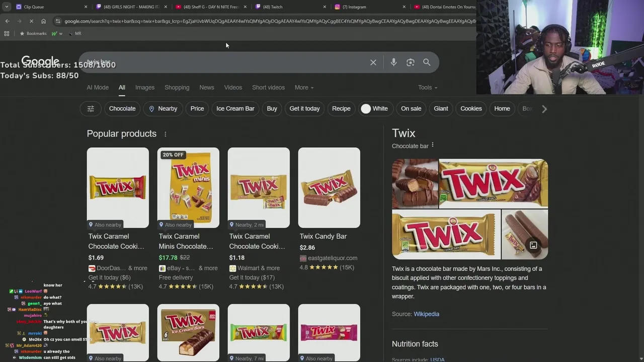Click the Google logo
Image resolution: width=644 pixels, height=362 pixels.
pos(40,61)
